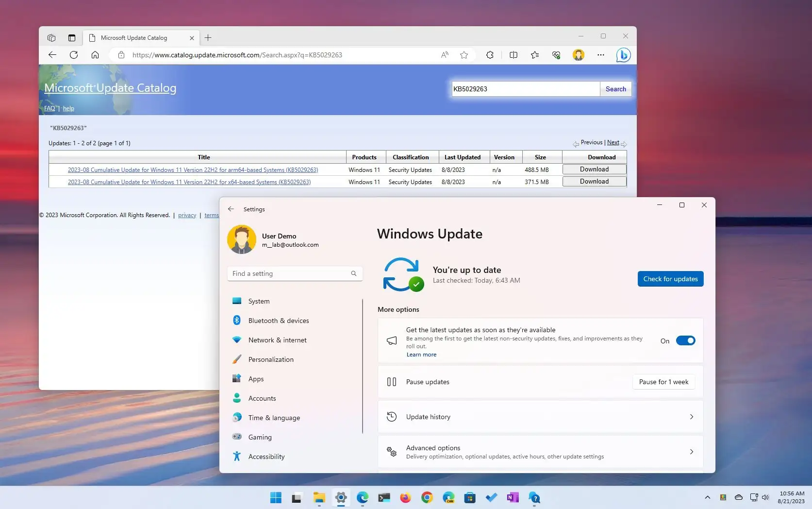The height and width of the screenshot is (509, 812).
Task: Open Gaming settings category
Action: pos(294,437)
